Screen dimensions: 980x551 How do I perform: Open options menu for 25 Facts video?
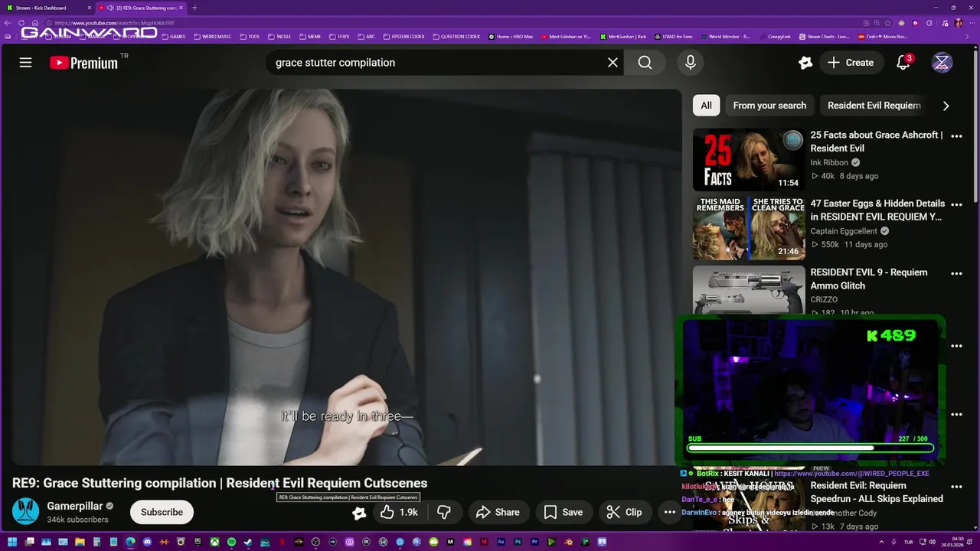click(x=956, y=136)
